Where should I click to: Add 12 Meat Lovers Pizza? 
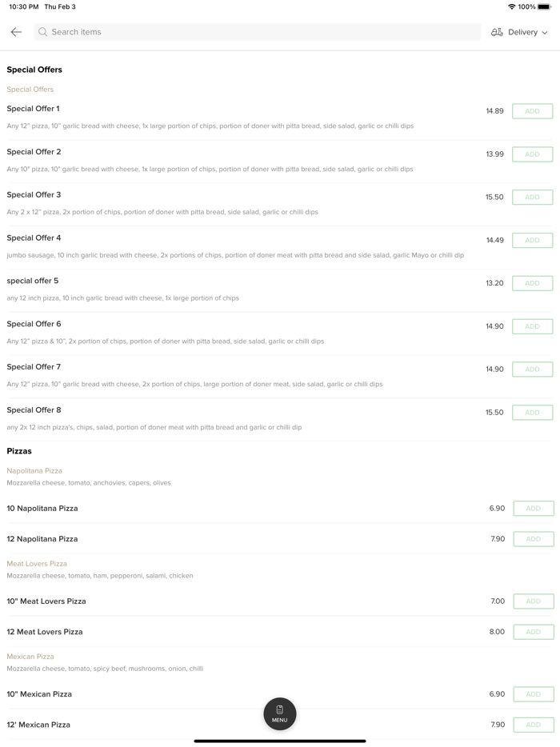533,632
